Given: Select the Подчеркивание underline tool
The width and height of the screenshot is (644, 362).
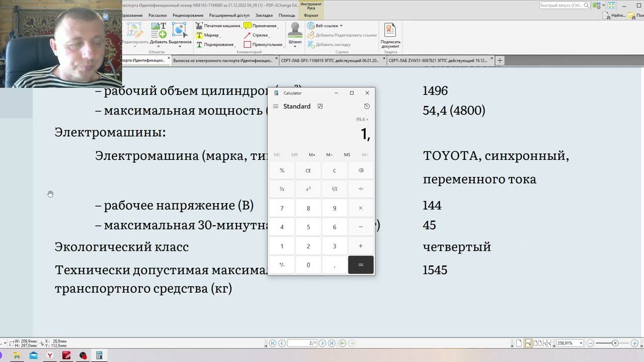Looking at the screenshot, I should pyautogui.click(x=215, y=44).
